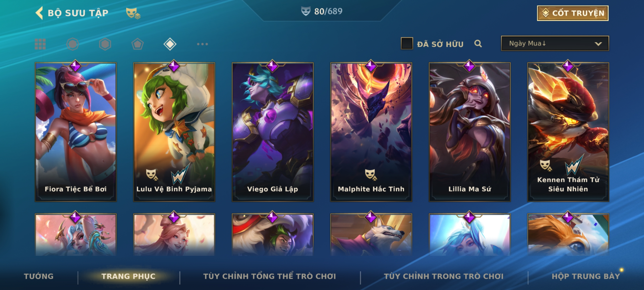644x290 pixels.
Task: Select the Fiora Tiệc Bể Bơi skin card
Action: tap(76, 132)
